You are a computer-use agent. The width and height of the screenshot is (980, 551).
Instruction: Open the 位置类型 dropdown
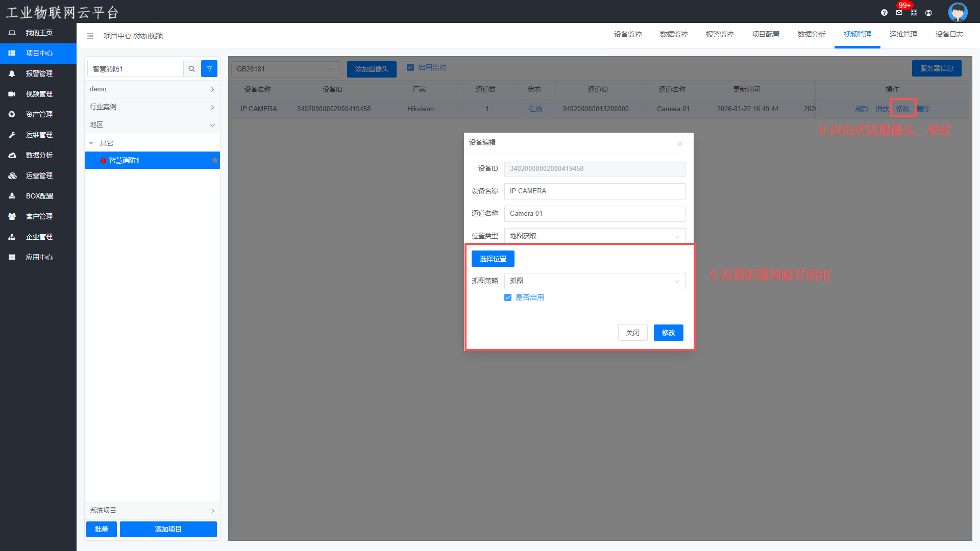coord(595,236)
